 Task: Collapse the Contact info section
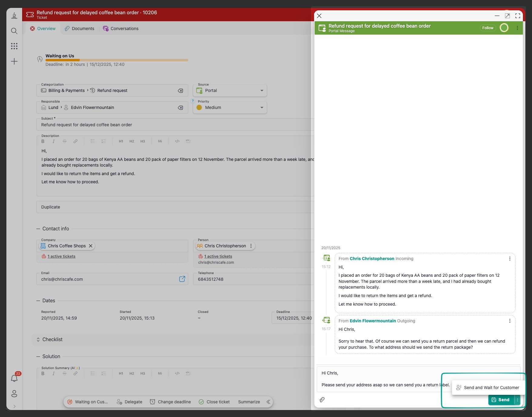[x=38, y=229]
